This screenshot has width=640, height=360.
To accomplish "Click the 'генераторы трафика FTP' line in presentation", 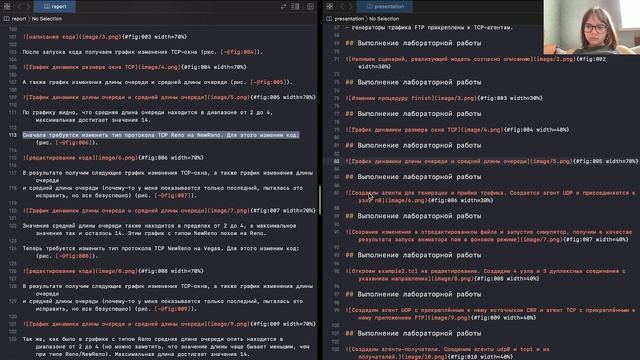I will click(429, 28).
